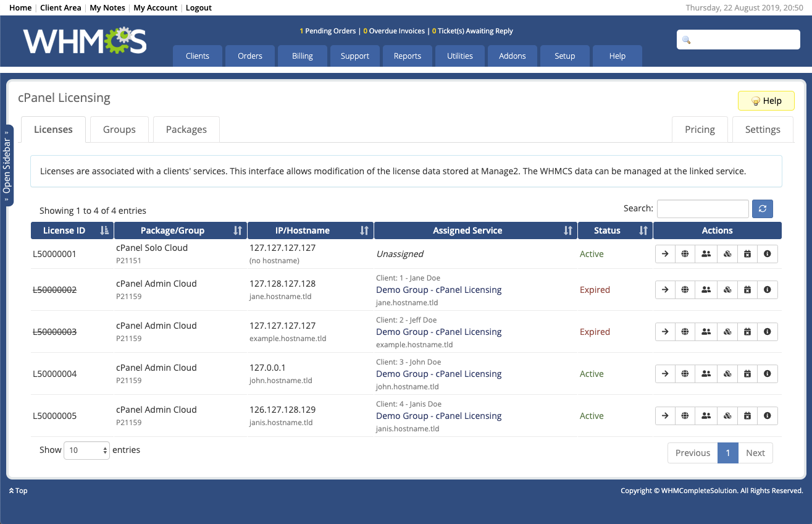The height and width of the screenshot is (524, 812).
Task: Click the globe icon in the L50000001 row
Action: [685, 254]
